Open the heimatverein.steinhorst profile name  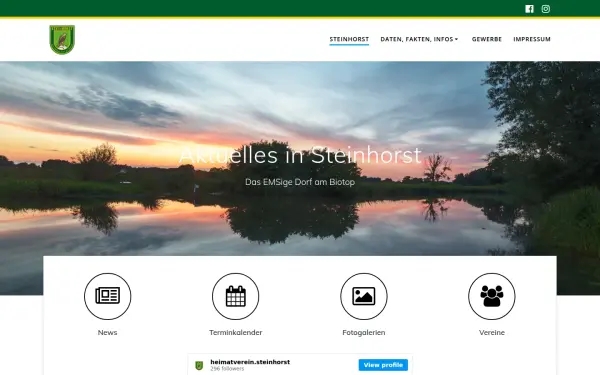(250, 362)
